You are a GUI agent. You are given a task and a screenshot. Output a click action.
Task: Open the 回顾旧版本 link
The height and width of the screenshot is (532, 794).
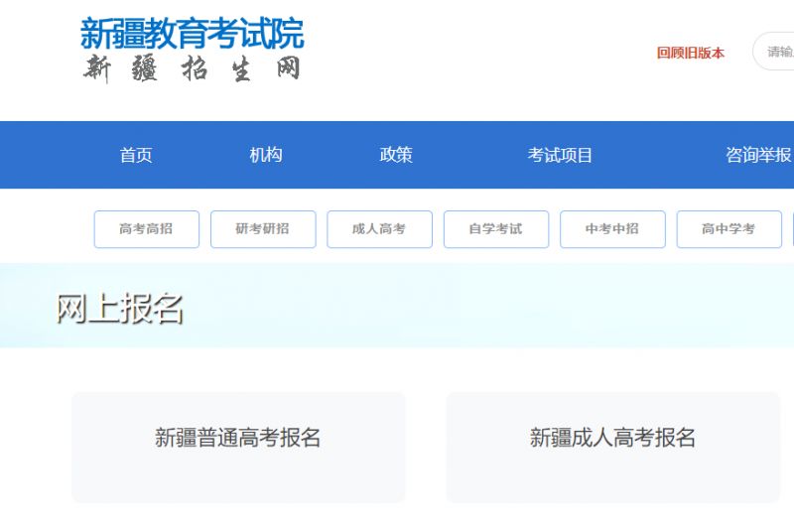click(690, 53)
